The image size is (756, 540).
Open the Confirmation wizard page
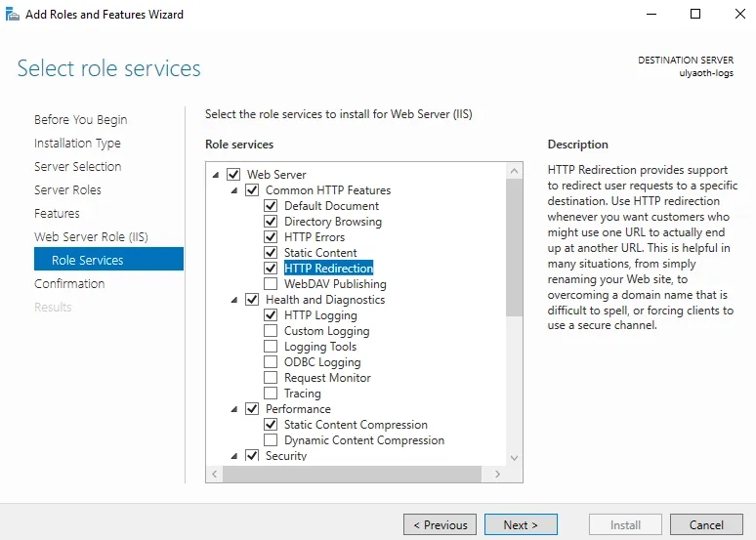click(x=69, y=284)
